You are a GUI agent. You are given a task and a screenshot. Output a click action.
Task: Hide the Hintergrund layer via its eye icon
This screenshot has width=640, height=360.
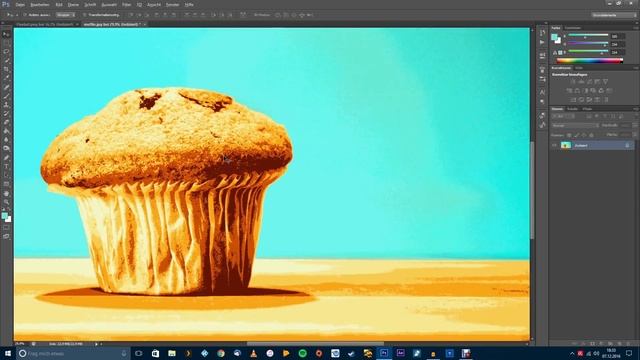(x=554, y=145)
